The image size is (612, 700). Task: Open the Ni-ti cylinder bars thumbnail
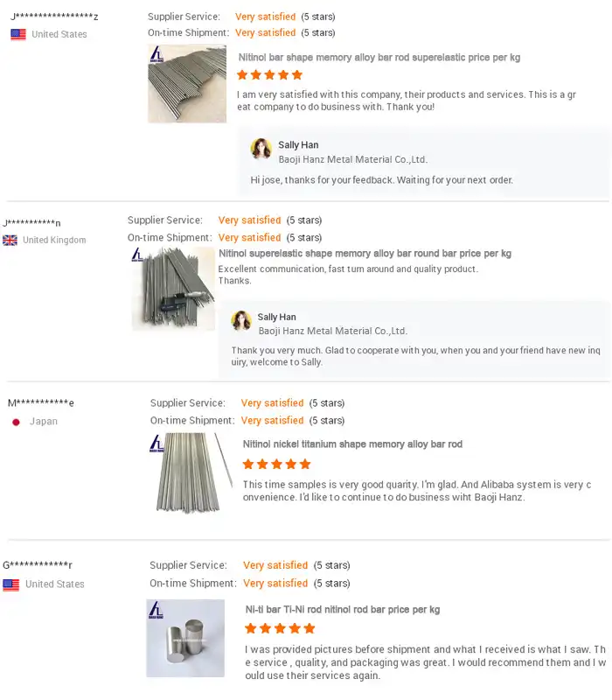click(185, 638)
